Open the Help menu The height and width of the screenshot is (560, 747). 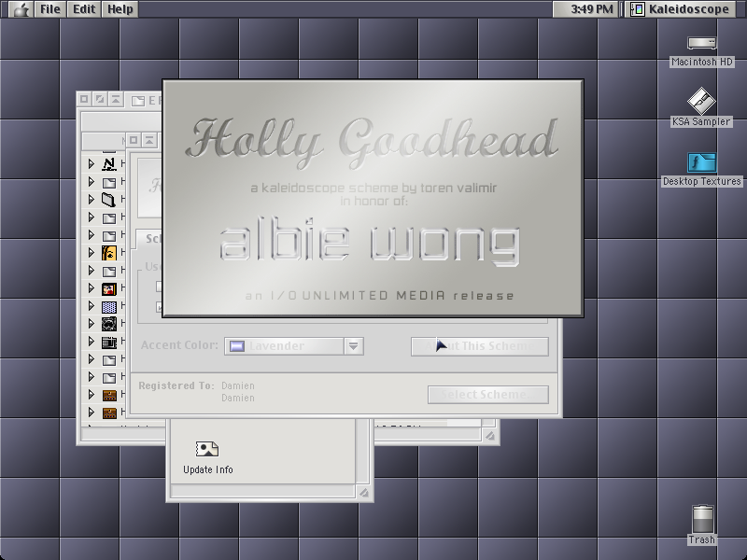(120, 9)
